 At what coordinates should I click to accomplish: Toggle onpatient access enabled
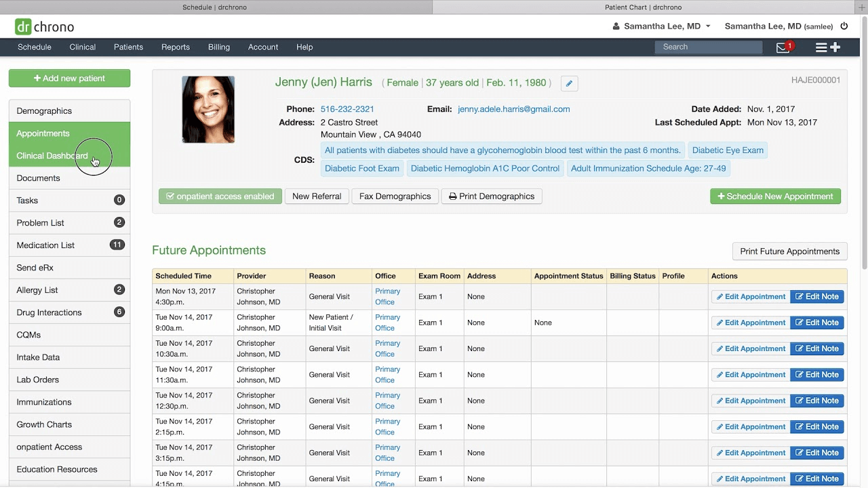point(220,196)
